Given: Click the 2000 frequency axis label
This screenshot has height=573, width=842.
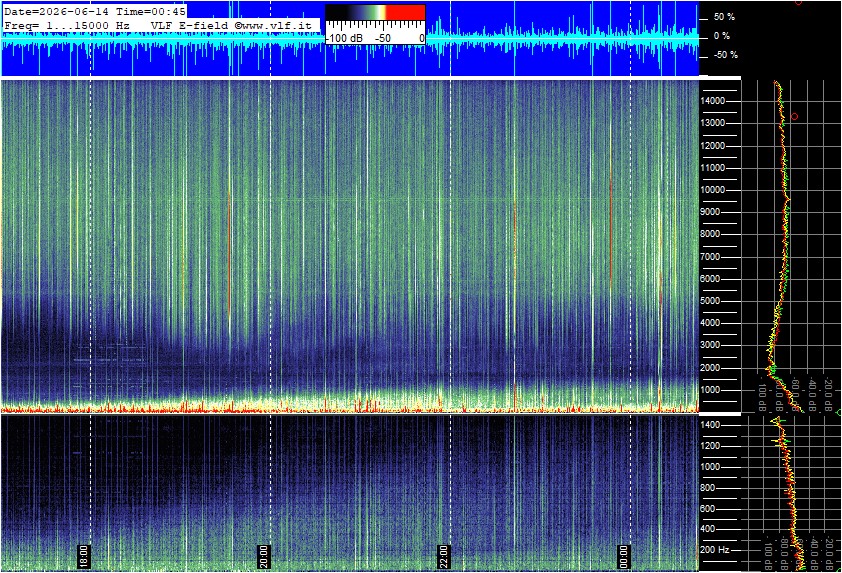Looking at the screenshot, I should (x=710, y=368).
